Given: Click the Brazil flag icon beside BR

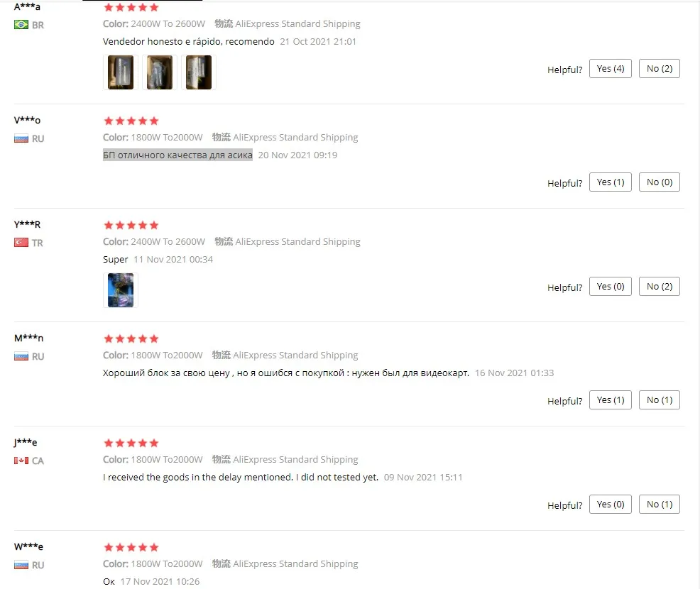Looking at the screenshot, I should (21, 25).
